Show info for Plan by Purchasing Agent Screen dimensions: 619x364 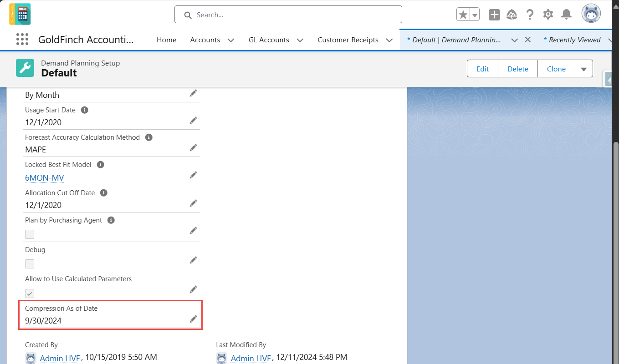coord(111,220)
